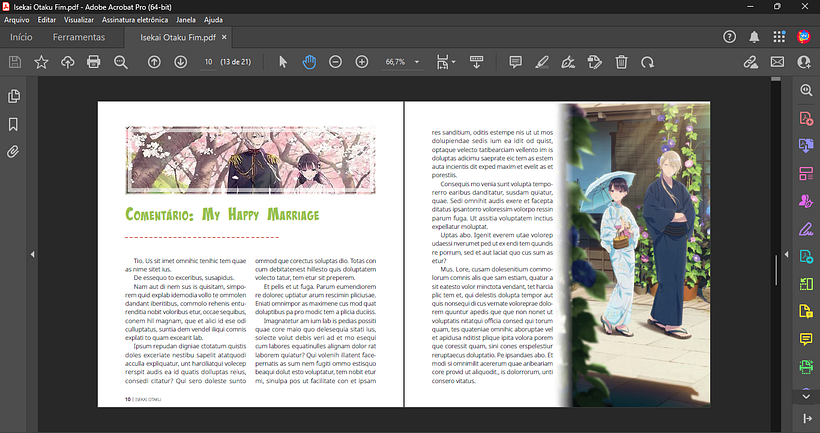Screen dimensions: 820x433
Task: Select the arrow selection tool
Action: point(283,62)
